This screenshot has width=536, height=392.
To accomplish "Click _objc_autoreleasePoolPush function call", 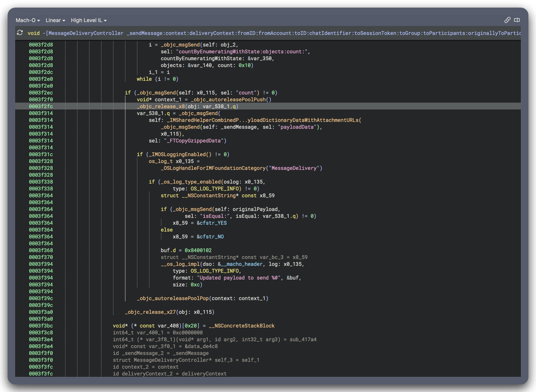I will (228, 99).
